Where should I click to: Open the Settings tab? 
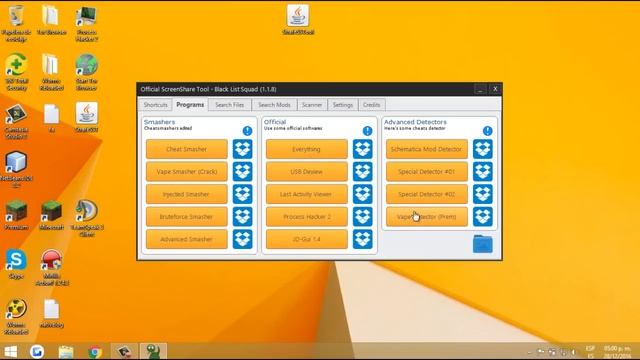343,105
